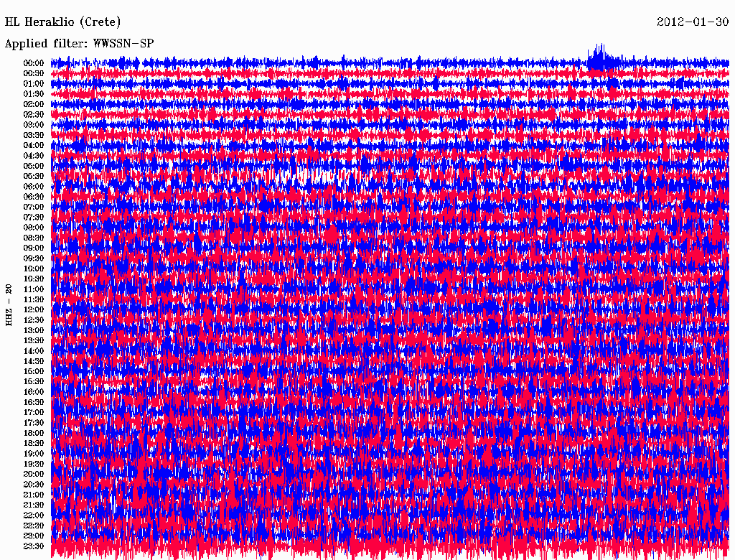Select the 00:00 time row label
Viewport: 735px width, 560px height.
point(34,63)
